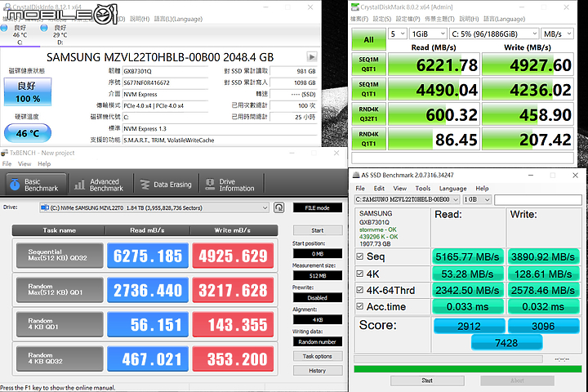Click the 46 °C temperature indicator

pos(28,133)
